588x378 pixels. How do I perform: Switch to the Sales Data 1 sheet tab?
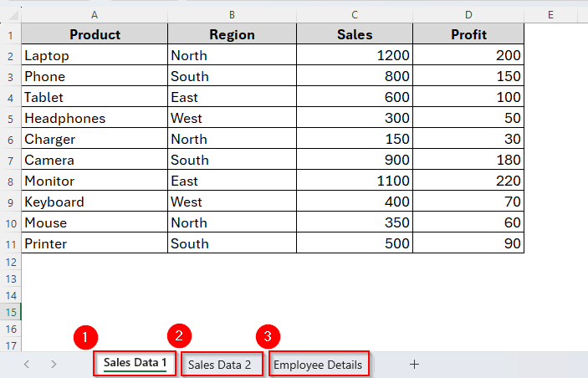click(x=135, y=363)
